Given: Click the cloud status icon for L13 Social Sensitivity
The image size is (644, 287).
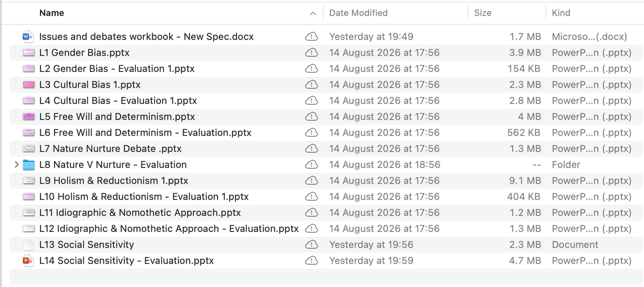Looking at the screenshot, I should coord(312,244).
